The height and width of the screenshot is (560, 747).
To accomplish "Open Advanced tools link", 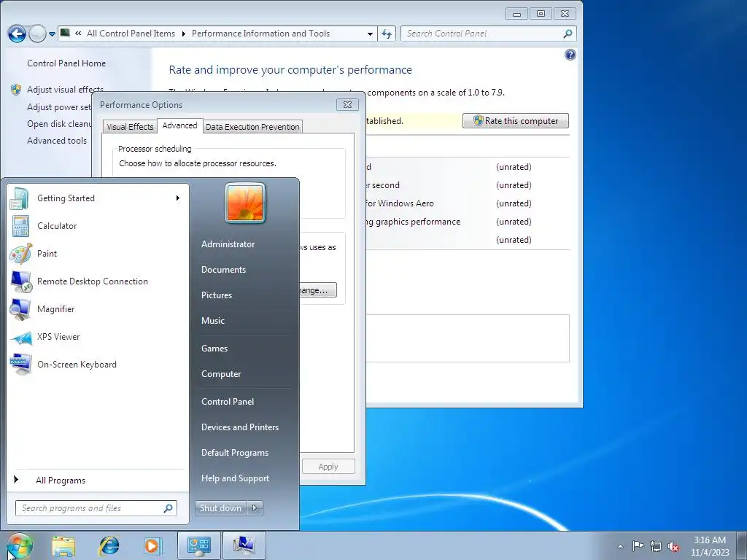I will pyautogui.click(x=57, y=141).
